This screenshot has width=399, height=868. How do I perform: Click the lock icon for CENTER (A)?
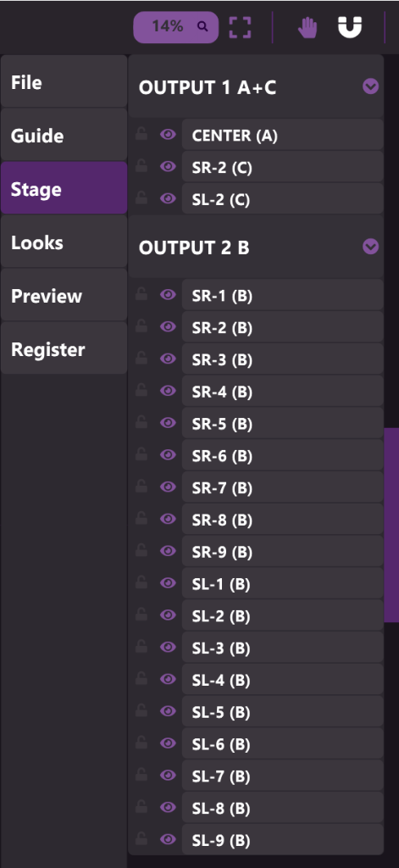pyautogui.click(x=141, y=135)
